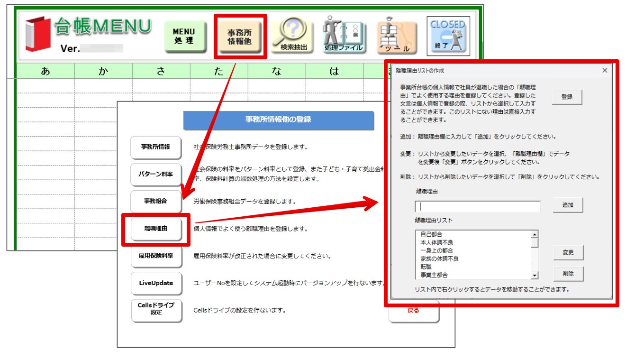The image size is (644, 360).
Task: Click the 削除 button
Action: click(x=568, y=274)
